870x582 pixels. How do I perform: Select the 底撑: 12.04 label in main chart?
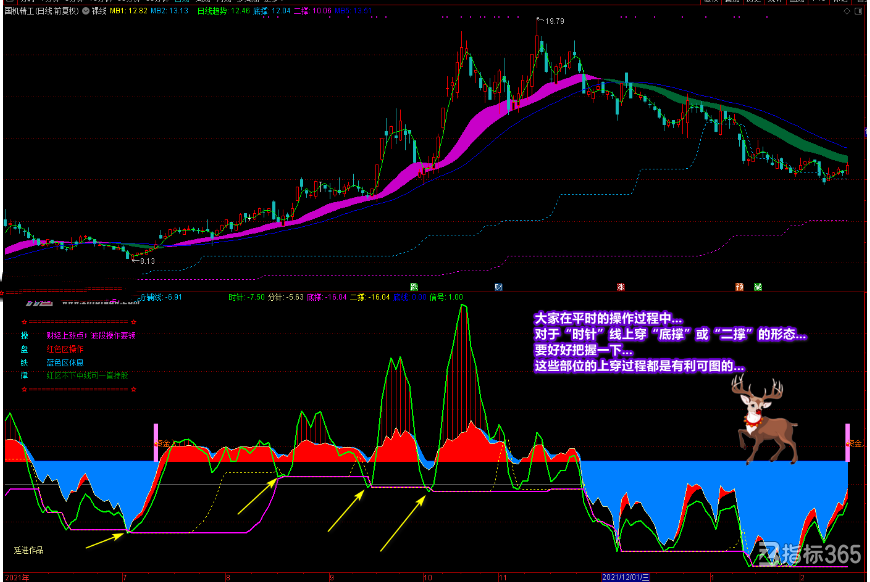pos(272,11)
